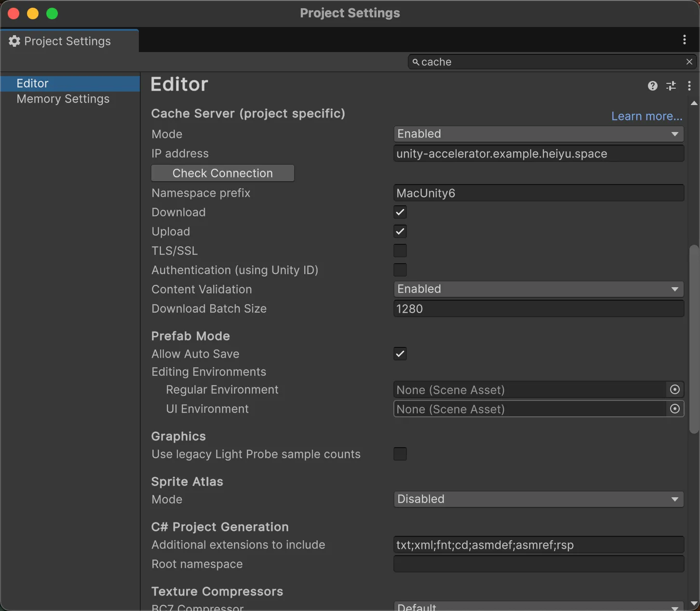Enable the TLS/SSL checkbox

coord(400,251)
